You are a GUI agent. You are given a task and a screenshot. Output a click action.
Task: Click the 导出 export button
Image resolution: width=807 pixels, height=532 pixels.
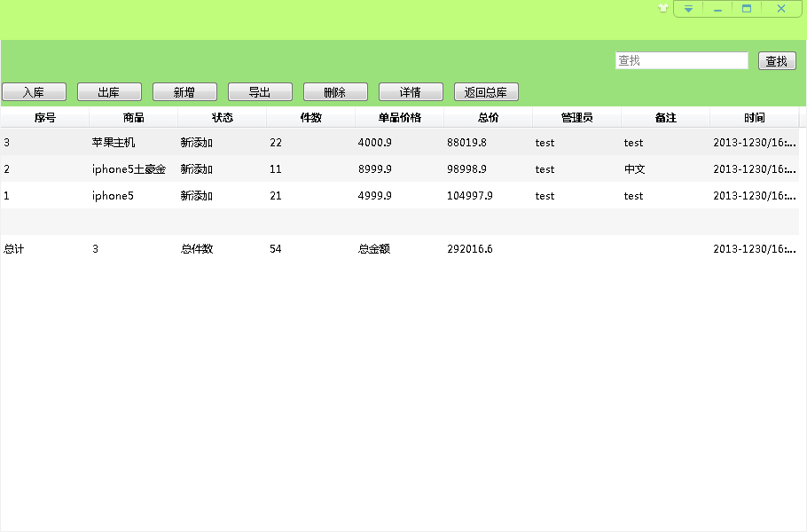[260, 92]
